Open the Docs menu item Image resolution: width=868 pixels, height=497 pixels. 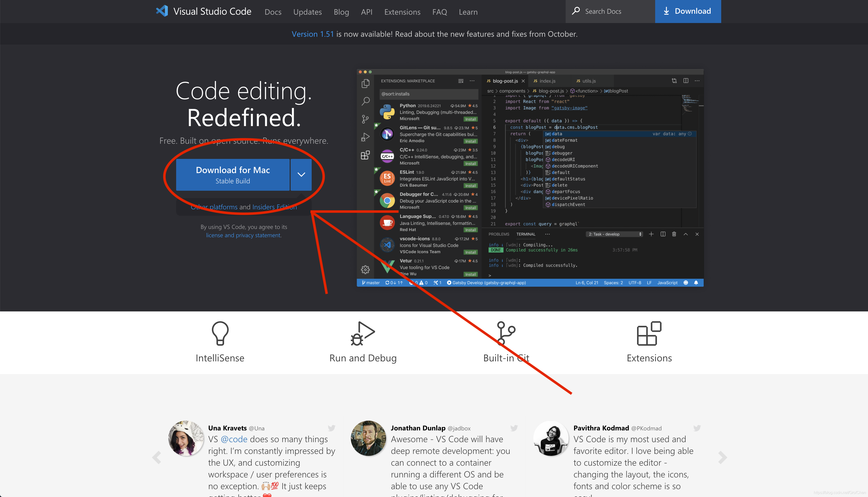[x=273, y=12]
